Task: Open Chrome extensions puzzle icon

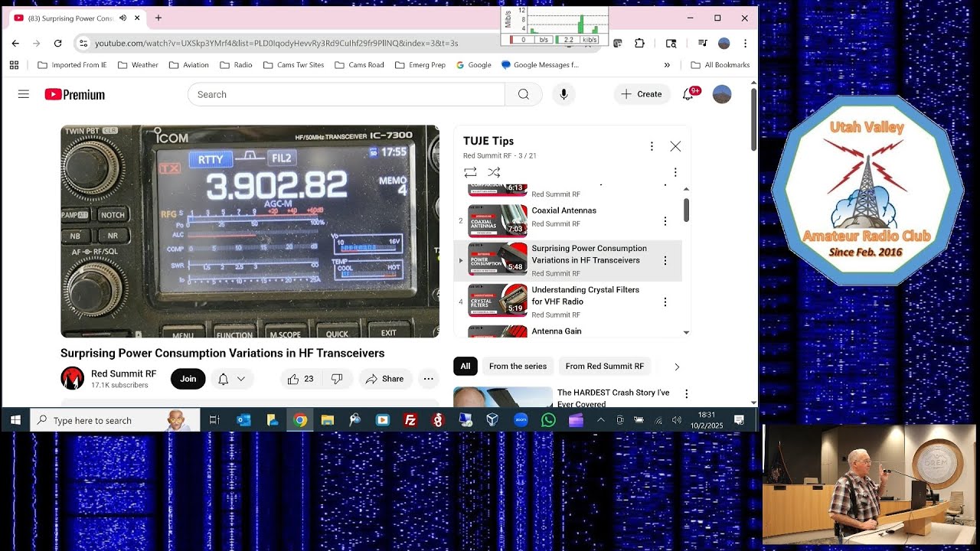Action: pos(640,44)
